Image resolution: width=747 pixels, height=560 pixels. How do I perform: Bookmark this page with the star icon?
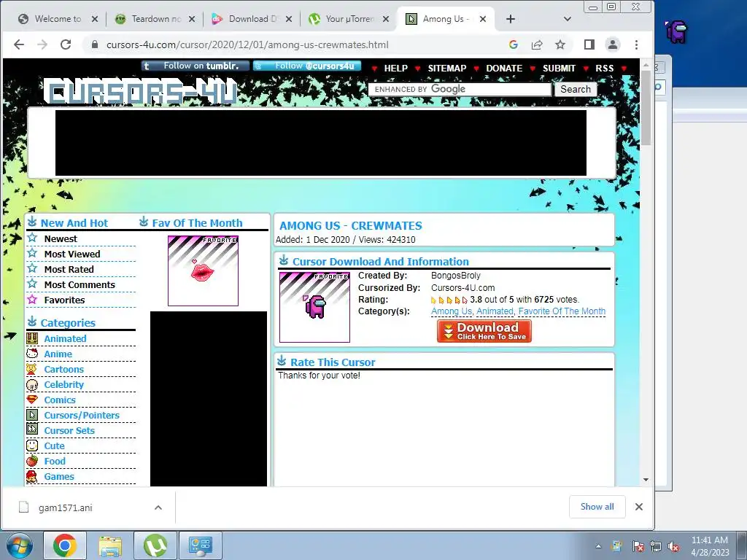click(x=560, y=44)
